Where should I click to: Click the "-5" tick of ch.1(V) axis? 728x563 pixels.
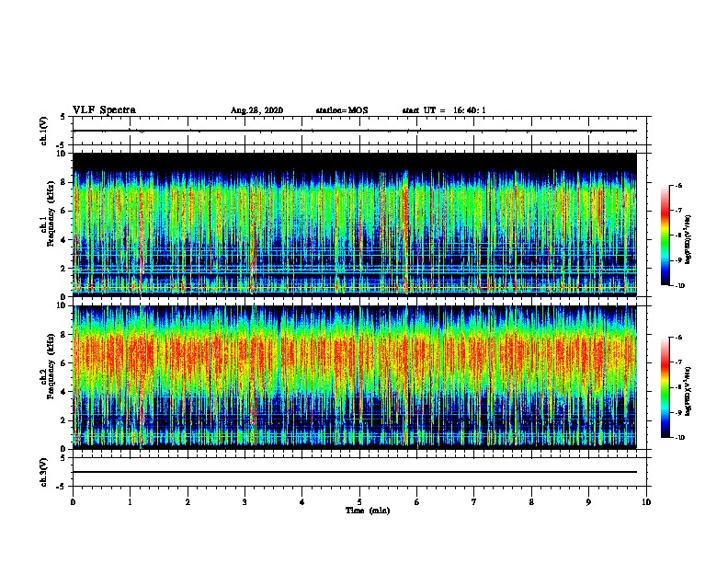(62, 145)
